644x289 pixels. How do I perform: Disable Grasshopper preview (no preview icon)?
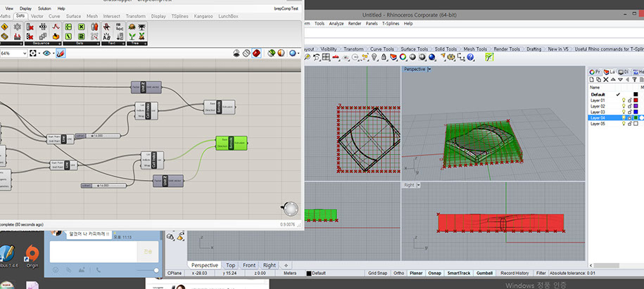coord(236,53)
